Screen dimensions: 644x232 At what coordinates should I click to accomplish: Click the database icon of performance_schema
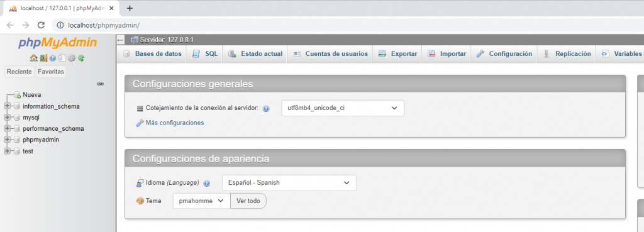click(16, 128)
